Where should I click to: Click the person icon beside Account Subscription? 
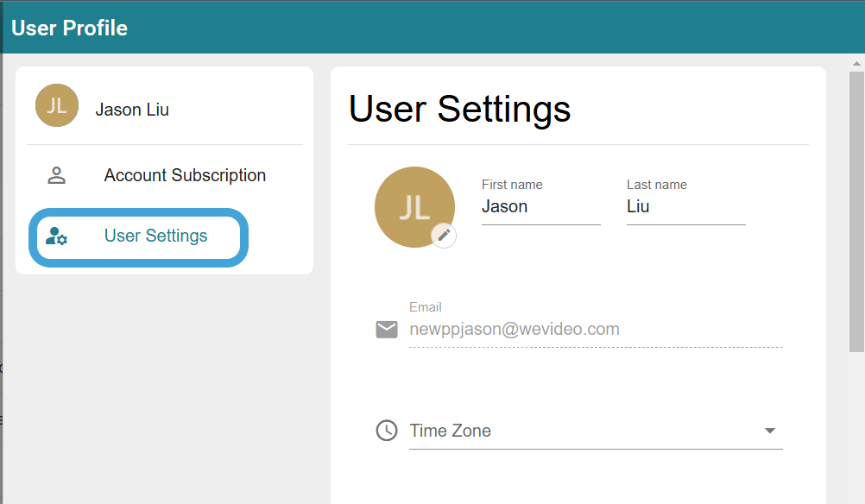56,175
